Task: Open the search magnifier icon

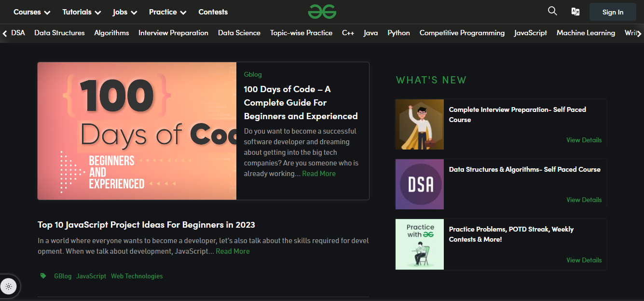Action: point(552,11)
